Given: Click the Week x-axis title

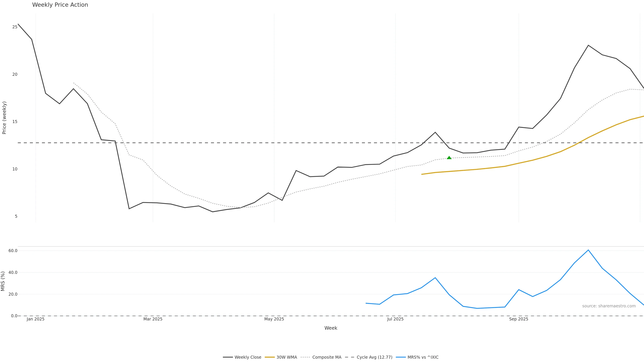Looking at the screenshot, I should (x=331, y=328).
